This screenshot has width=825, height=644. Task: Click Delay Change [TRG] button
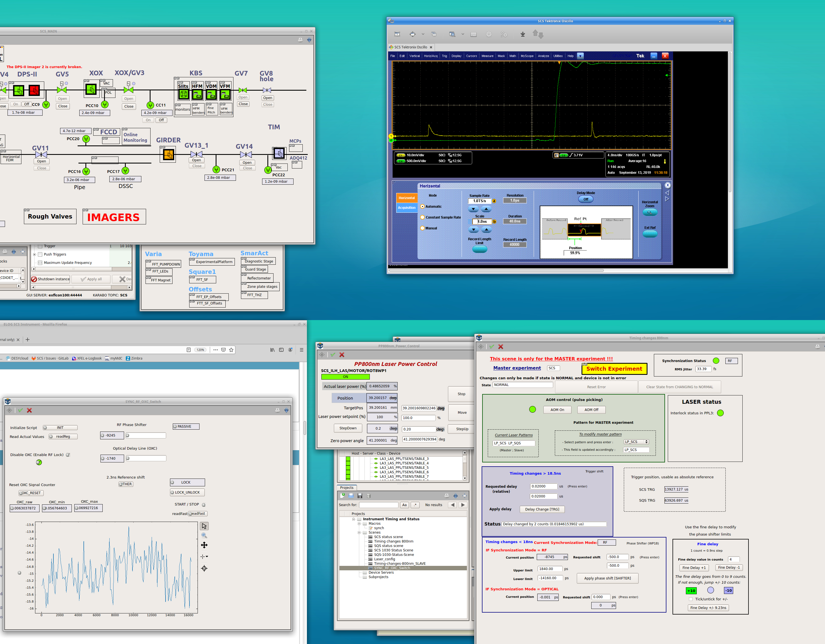click(x=542, y=509)
